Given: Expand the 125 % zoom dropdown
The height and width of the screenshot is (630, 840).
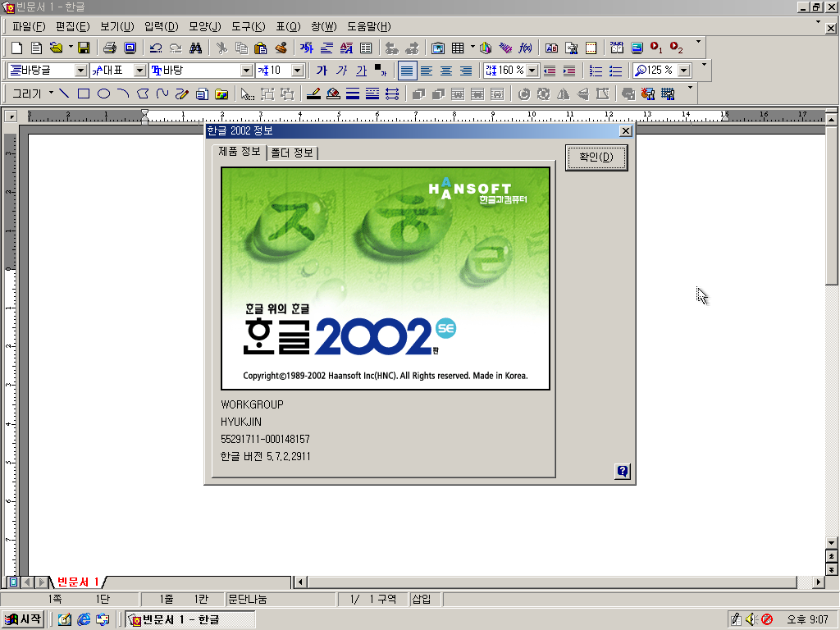Looking at the screenshot, I should pos(684,71).
